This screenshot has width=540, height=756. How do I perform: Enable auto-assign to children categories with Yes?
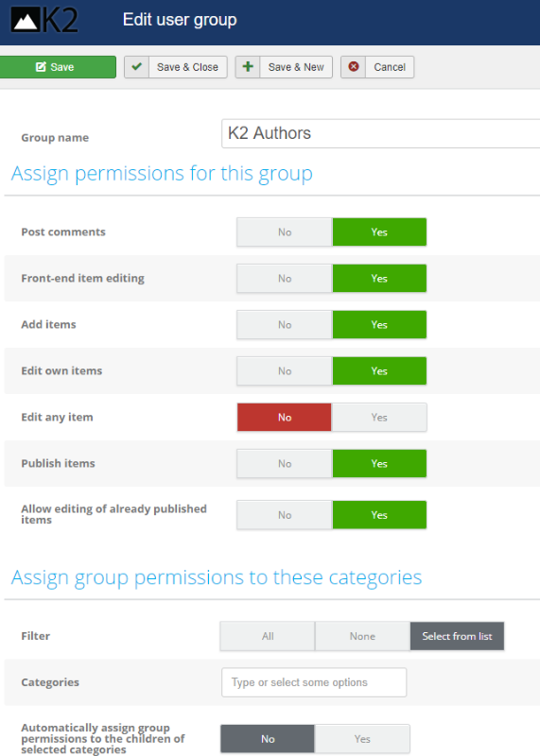(362, 739)
